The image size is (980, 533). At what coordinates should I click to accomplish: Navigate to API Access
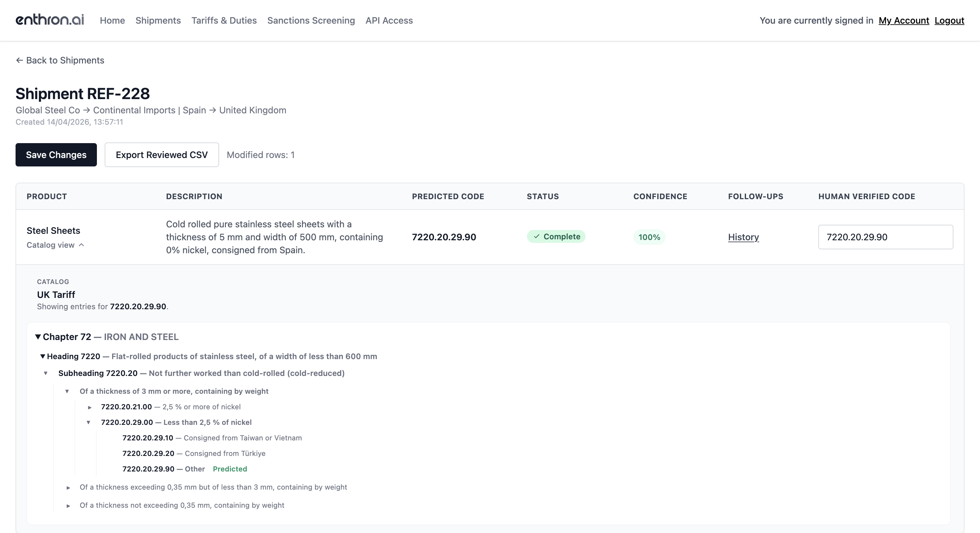(389, 20)
